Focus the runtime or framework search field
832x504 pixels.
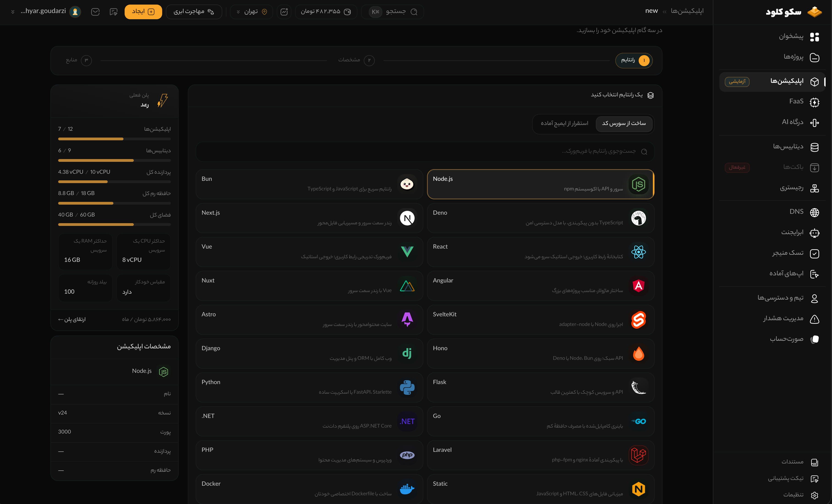pos(425,152)
